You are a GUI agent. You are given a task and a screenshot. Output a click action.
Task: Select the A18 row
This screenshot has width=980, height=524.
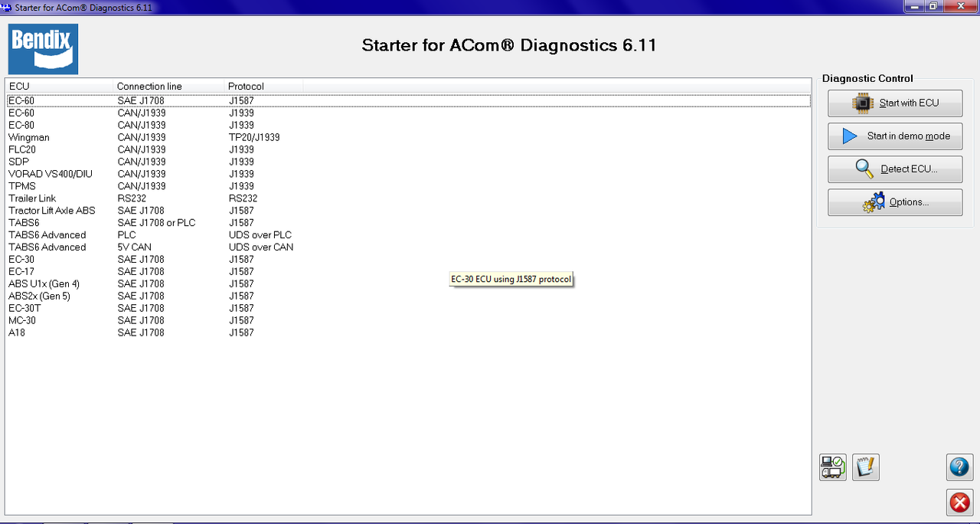(x=408, y=333)
